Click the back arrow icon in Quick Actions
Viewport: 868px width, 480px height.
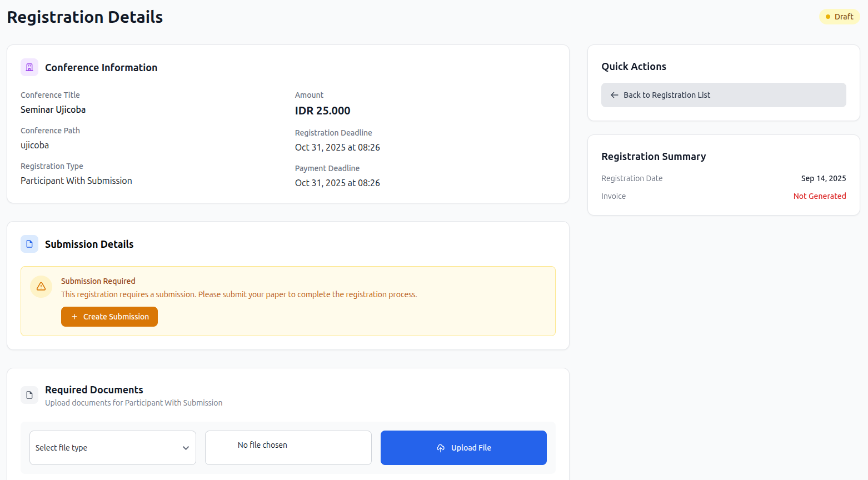tap(614, 95)
